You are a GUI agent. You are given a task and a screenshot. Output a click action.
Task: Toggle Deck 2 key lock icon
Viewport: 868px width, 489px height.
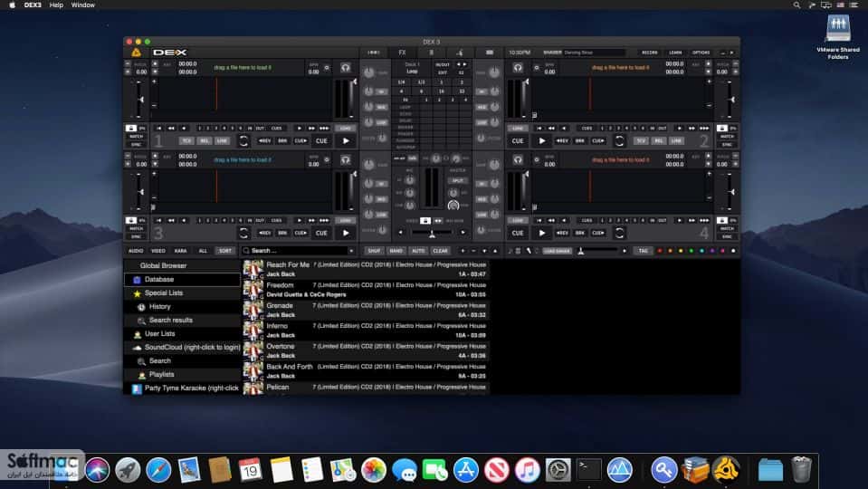point(722,128)
